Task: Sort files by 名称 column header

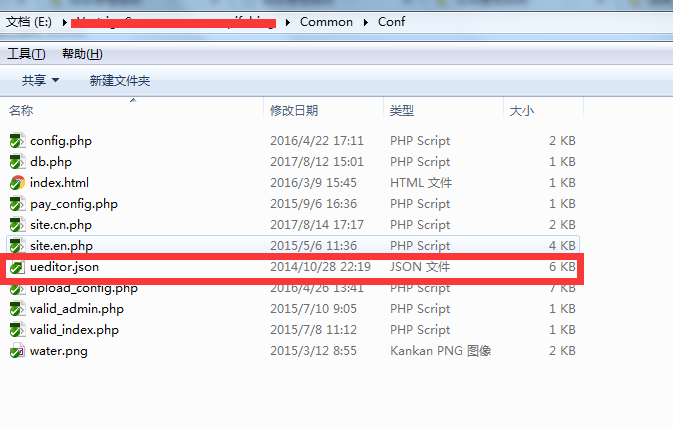Action: [x=22, y=110]
